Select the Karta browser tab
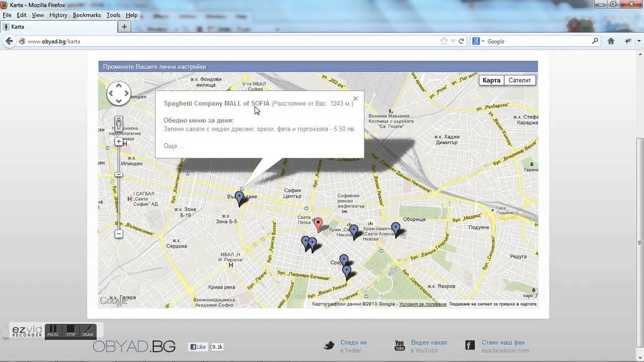The width and height of the screenshot is (644, 362). coord(58,27)
